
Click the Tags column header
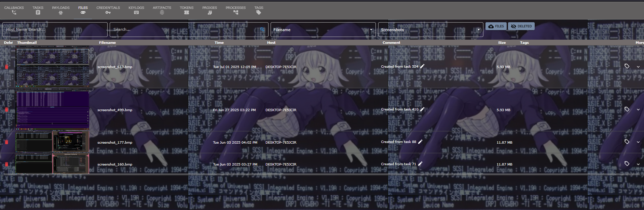(524, 43)
